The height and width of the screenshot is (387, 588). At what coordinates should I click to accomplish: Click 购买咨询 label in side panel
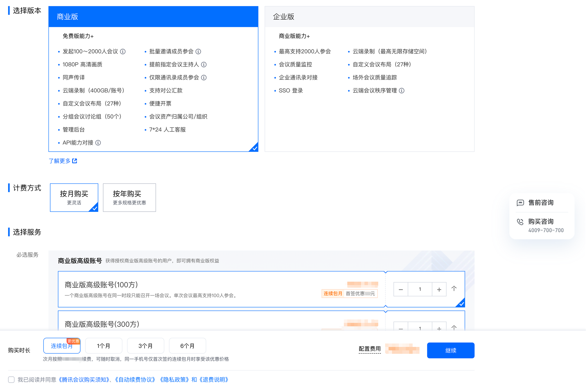tap(541, 222)
